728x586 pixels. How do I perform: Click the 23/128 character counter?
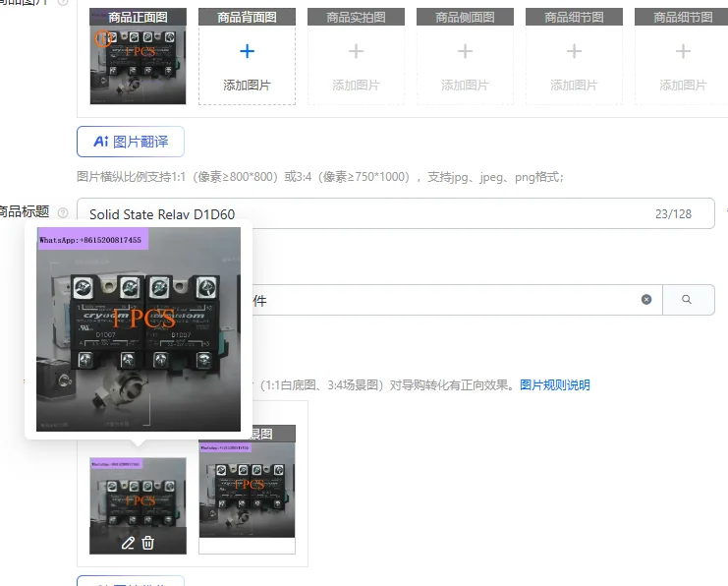[x=673, y=213]
